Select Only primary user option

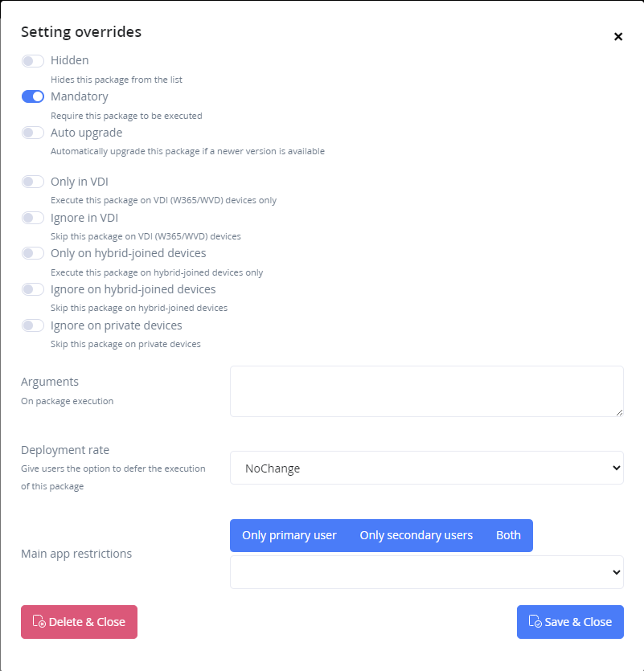click(289, 535)
